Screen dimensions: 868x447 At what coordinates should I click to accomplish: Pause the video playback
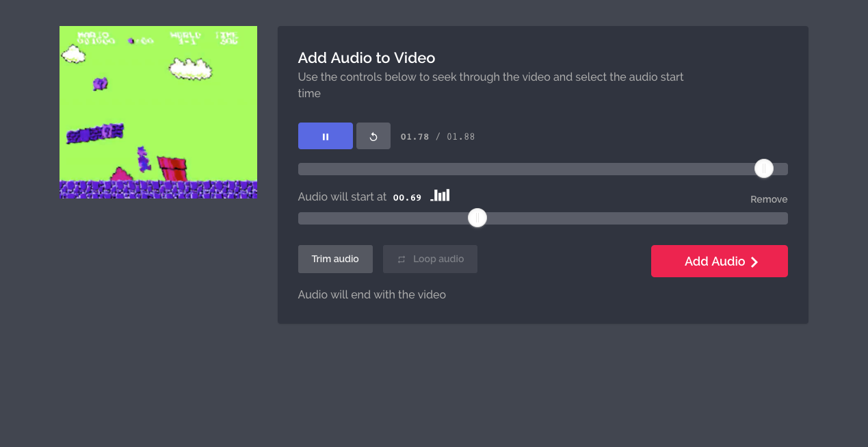(326, 136)
